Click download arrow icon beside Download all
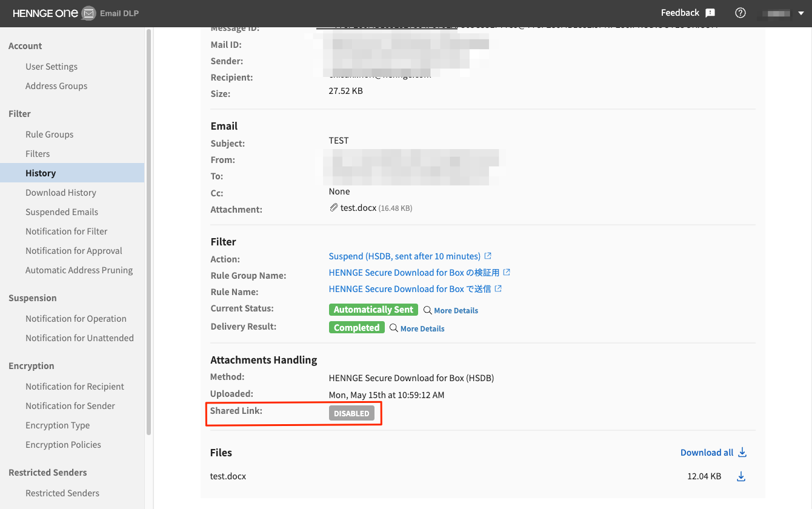This screenshot has height=509, width=812. (742, 453)
